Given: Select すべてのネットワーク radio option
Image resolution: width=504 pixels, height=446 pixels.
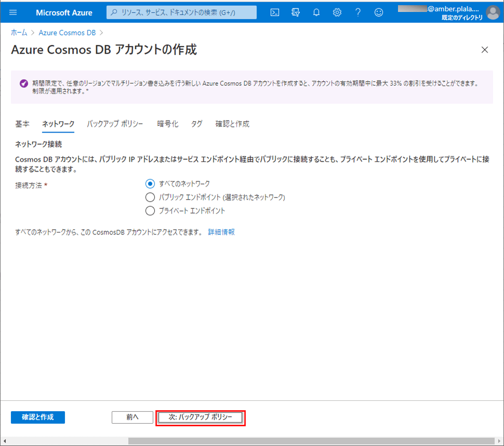Looking at the screenshot, I should (x=150, y=183).
